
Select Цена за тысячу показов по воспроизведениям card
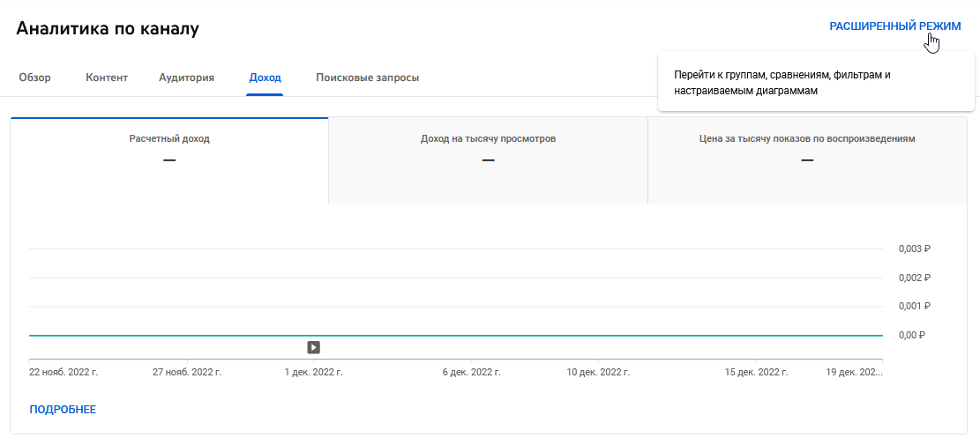pos(807,161)
